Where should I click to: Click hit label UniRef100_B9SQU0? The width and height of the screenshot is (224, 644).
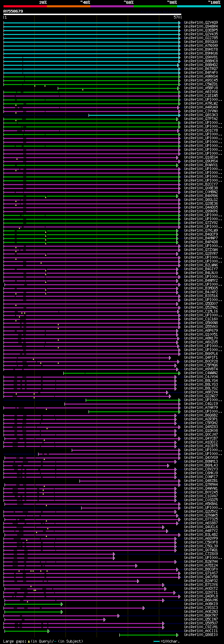201,42
